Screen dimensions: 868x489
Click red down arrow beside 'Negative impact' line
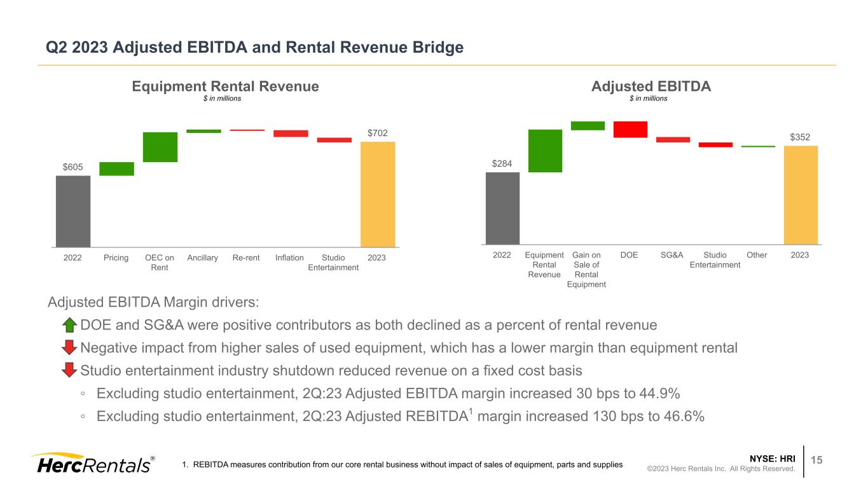(x=69, y=348)
